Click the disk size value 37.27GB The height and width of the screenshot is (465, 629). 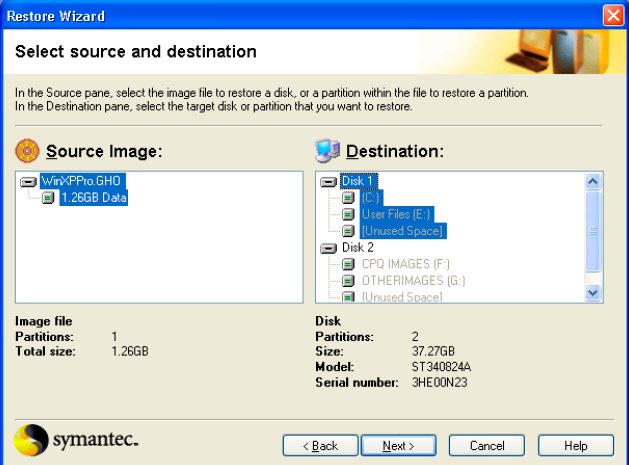click(x=433, y=351)
